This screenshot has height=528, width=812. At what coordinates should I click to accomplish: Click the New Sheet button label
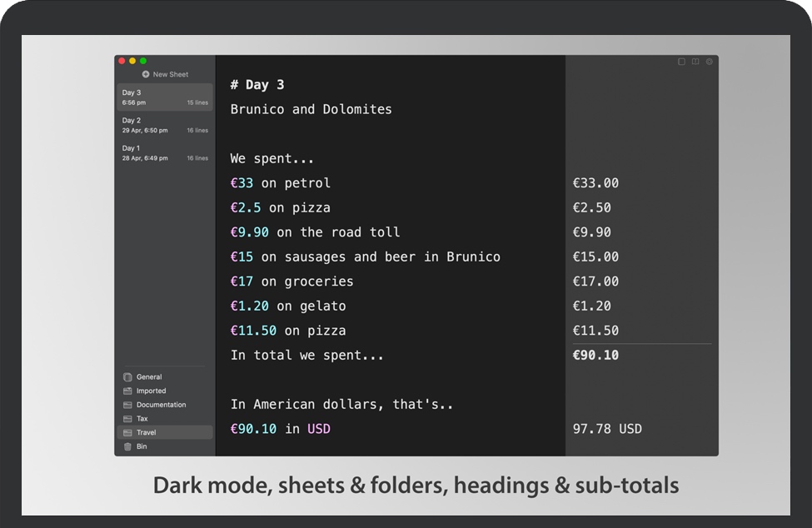click(x=171, y=74)
